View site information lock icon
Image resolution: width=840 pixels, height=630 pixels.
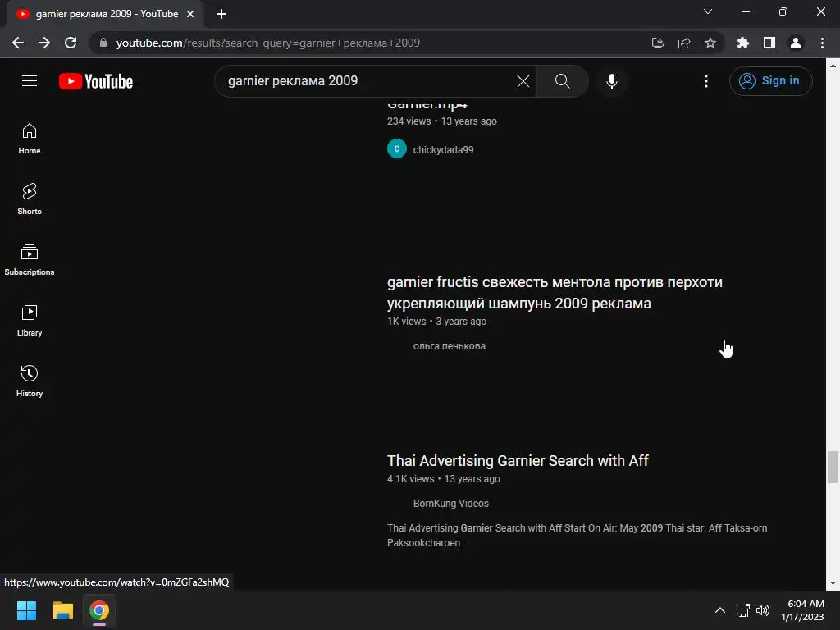103,43
